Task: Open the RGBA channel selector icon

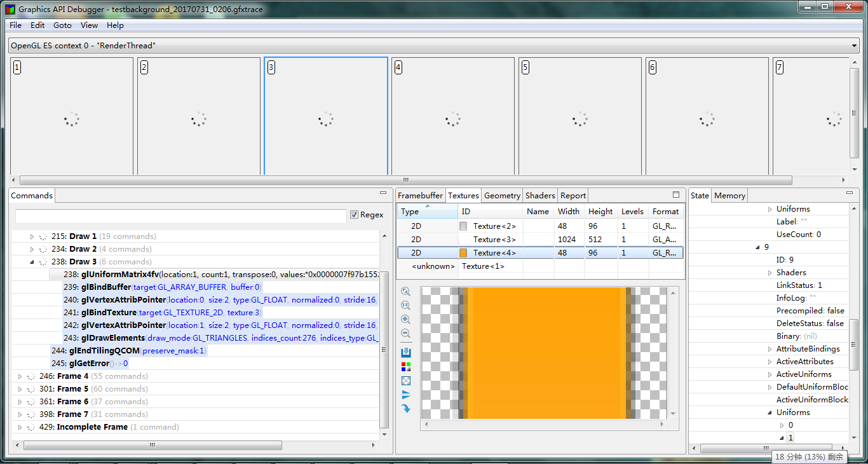Action: 406,367
